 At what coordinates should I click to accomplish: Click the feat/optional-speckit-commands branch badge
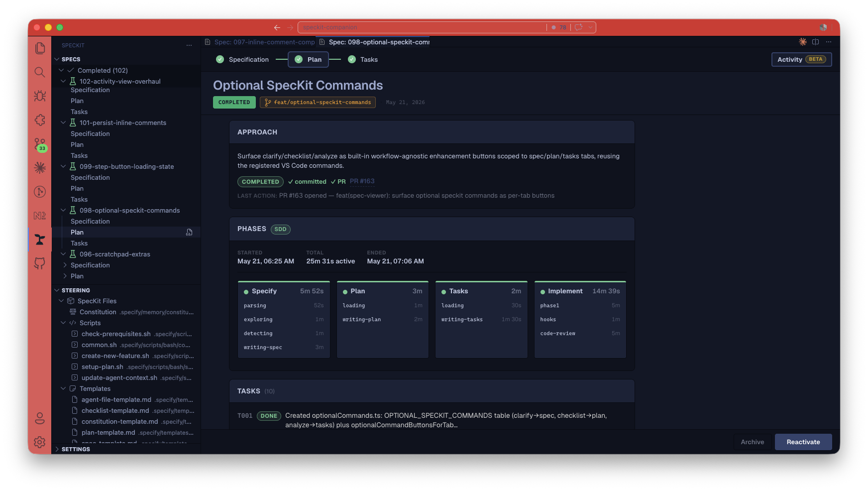(318, 102)
